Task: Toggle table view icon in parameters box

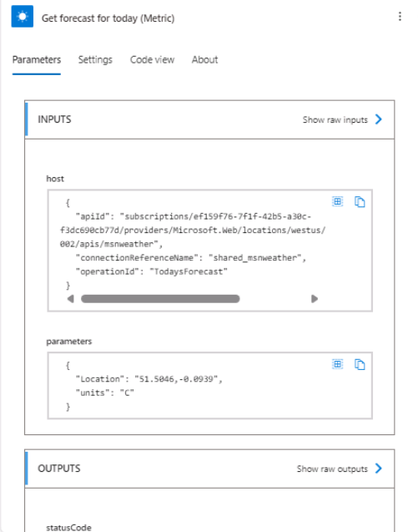Action: point(337,364)
